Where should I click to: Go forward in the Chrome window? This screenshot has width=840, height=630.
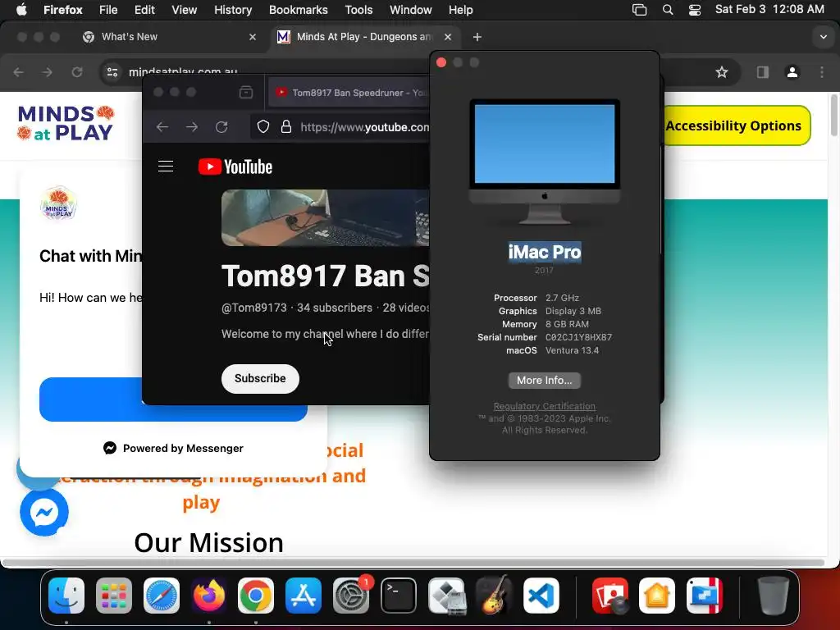48,72
